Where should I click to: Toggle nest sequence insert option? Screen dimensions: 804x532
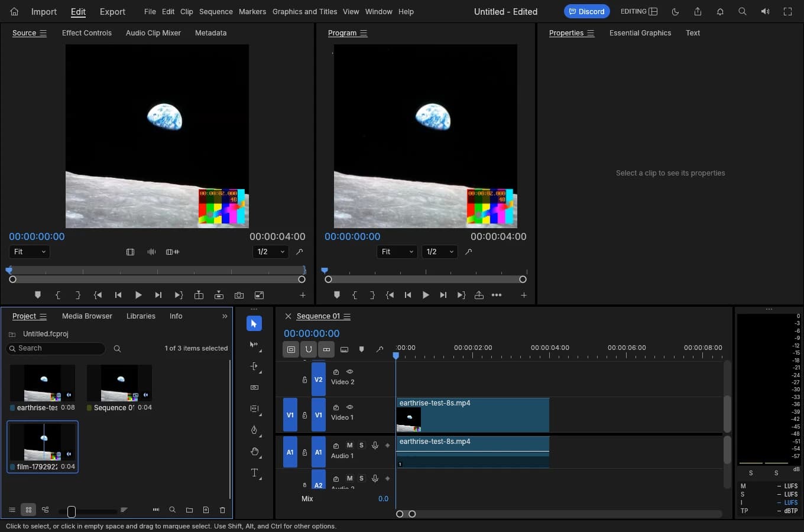291,349
